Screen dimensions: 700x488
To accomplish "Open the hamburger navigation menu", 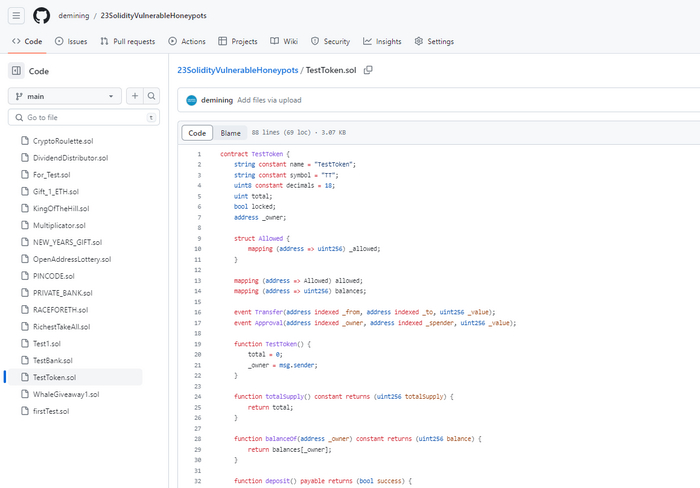I will (17, 17).
